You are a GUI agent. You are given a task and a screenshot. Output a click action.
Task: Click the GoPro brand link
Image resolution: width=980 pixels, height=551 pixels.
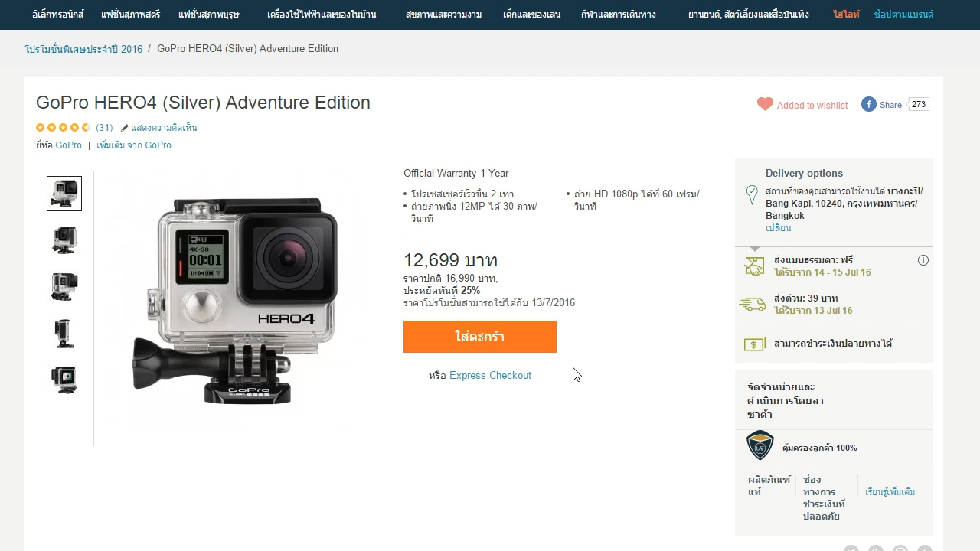pyautogui.click(x=68, y=145)
